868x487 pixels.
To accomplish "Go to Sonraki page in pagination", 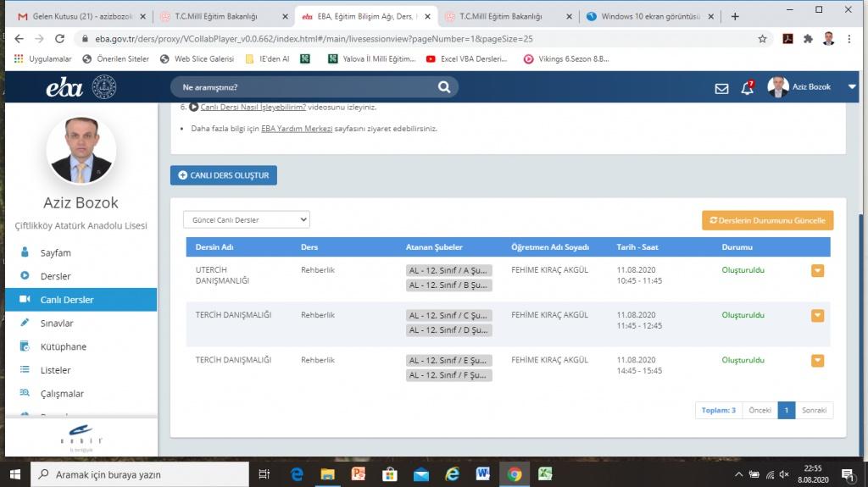I will (x=815, y=410).
